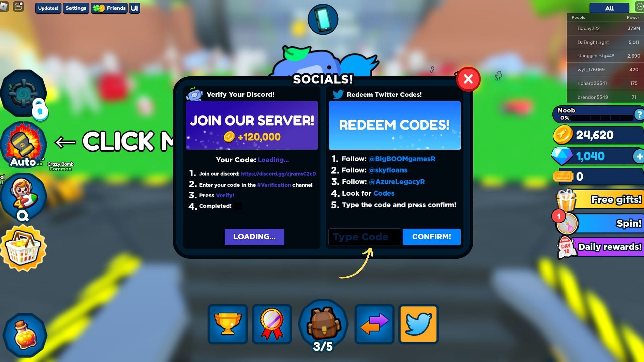Click the Trophy/Leaderboard icon
Viewport: 644px width, 362px height.
227,324
